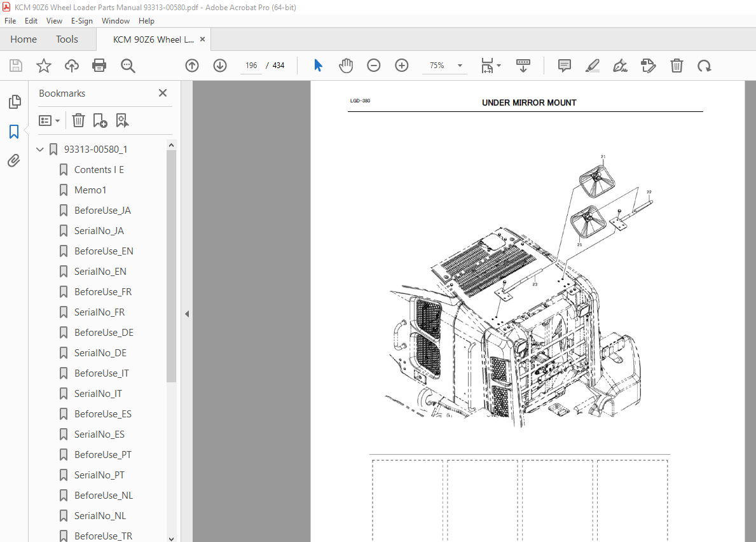This screenshot has height=542, width=756.
Task: Go to previous page arrow
Action: click(x=192, y=66)
